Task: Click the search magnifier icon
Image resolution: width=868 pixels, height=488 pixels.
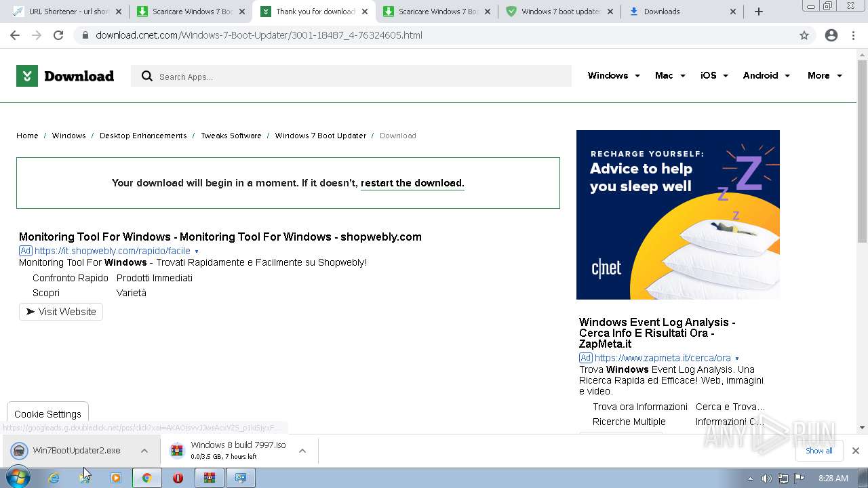Action: tap(146, 77)
